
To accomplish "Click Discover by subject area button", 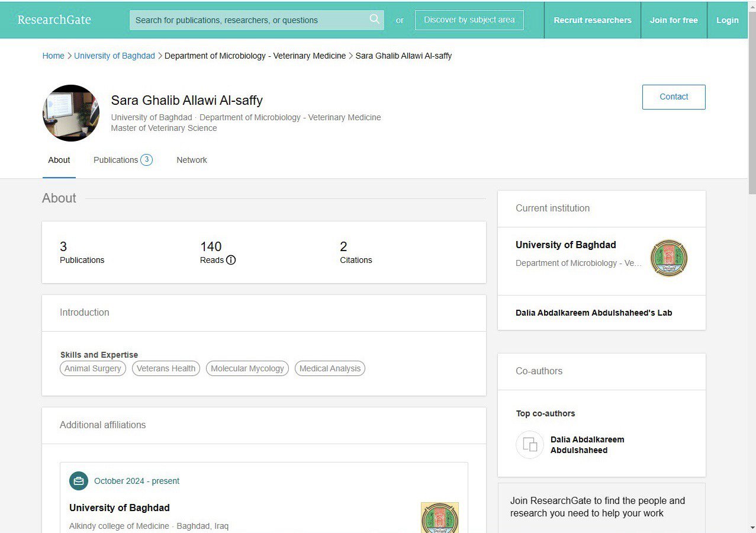I will [x=469, y=20].
